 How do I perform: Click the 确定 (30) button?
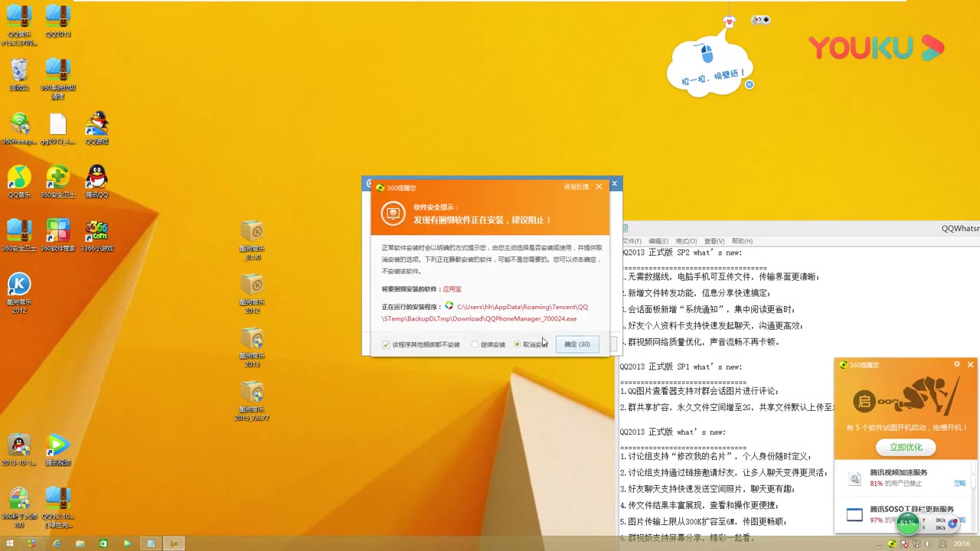coord(577,344)
